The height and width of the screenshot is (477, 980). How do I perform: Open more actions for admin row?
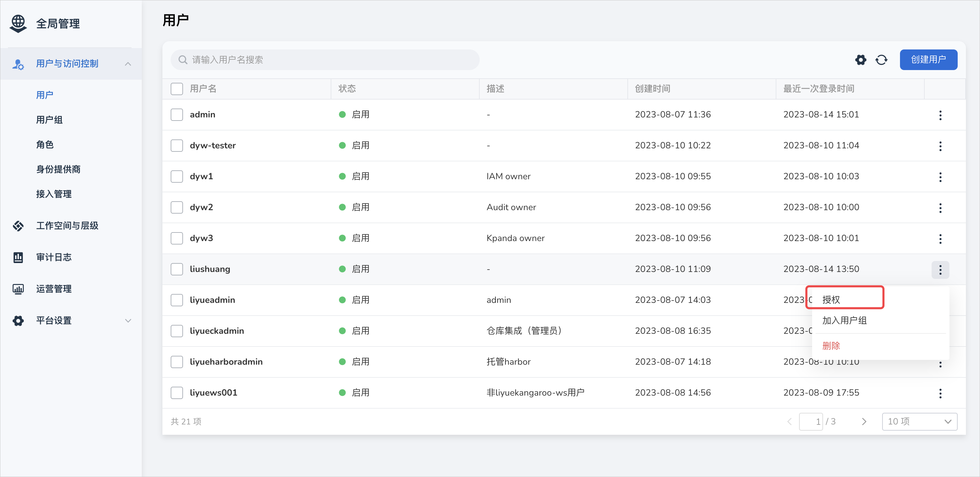[940, 115]
